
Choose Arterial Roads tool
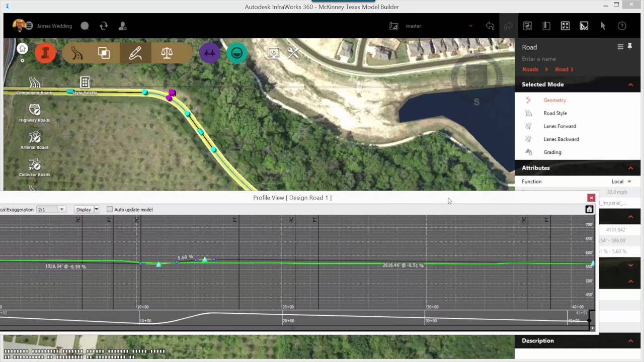pyautogui.click(x=34, y=140)
